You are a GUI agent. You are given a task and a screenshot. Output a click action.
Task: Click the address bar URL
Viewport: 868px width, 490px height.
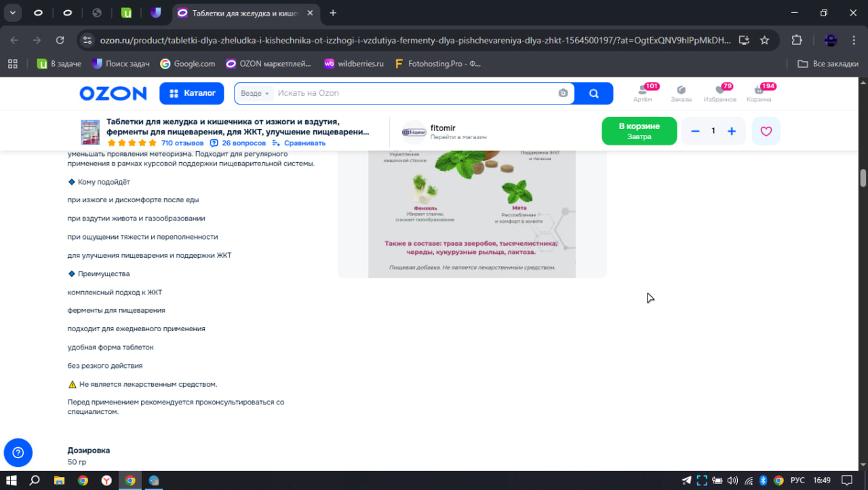[416, 40]
